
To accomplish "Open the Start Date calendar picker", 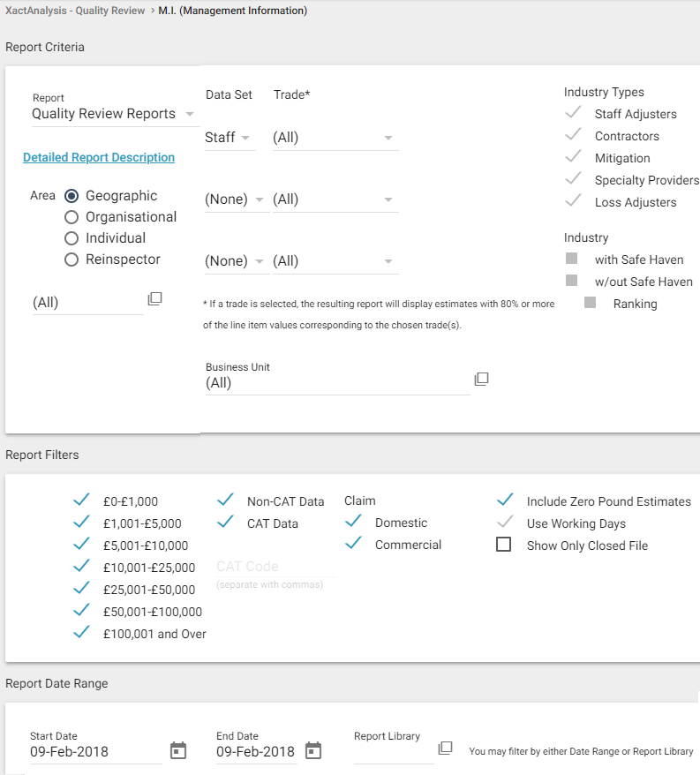I will point(178,751).
